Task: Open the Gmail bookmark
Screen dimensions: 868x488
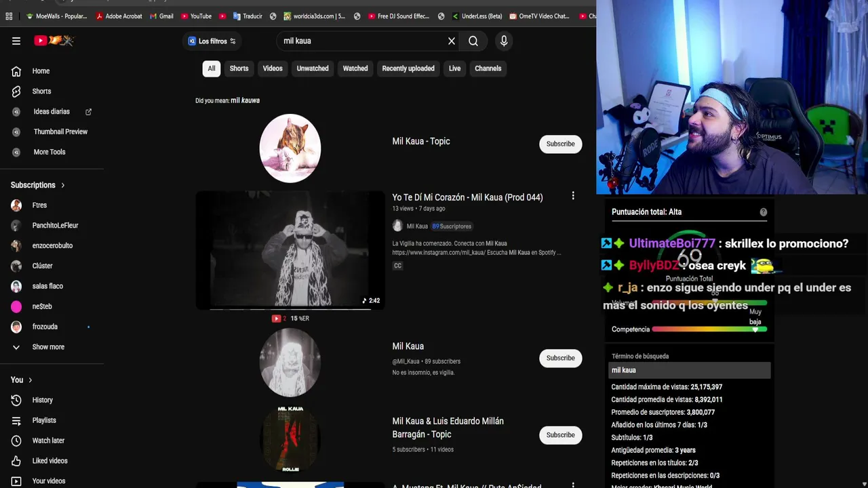Action: tap(161, 16)
